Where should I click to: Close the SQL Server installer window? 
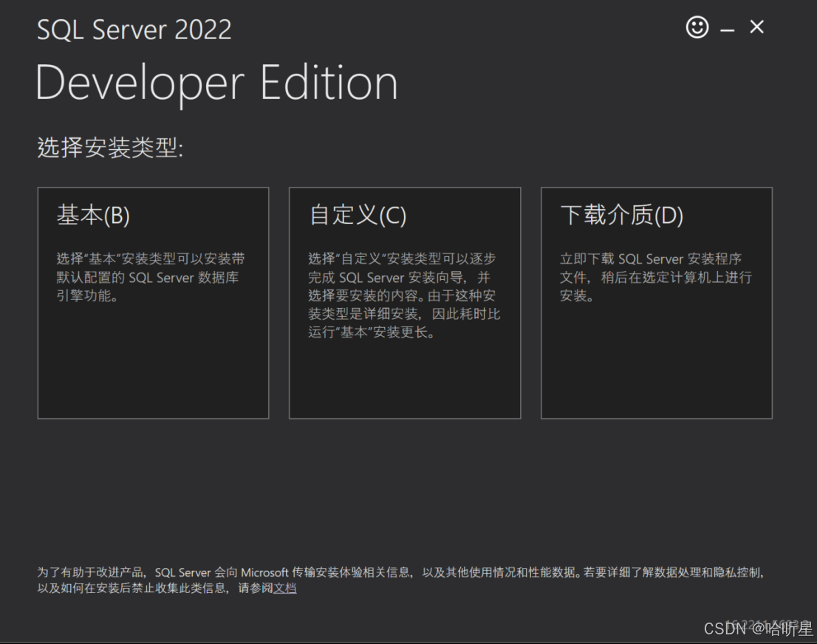click(756, 27)
